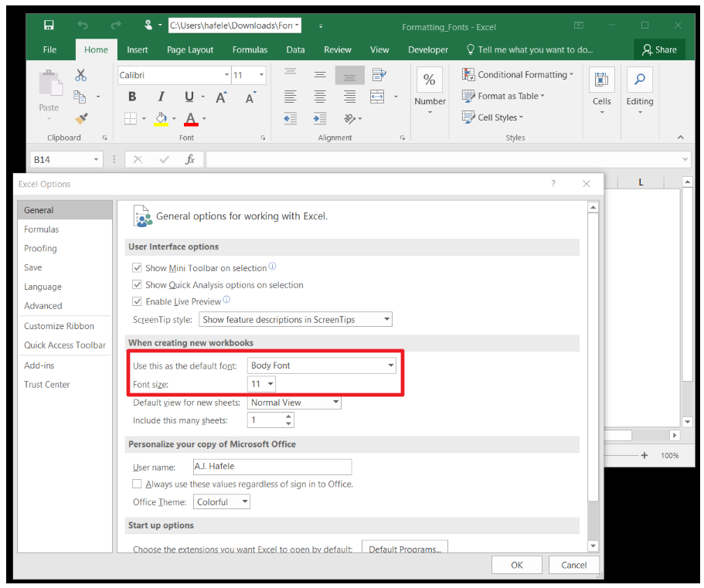
Task: Apply red Font Color letter A
Action: tap(191, 119)
